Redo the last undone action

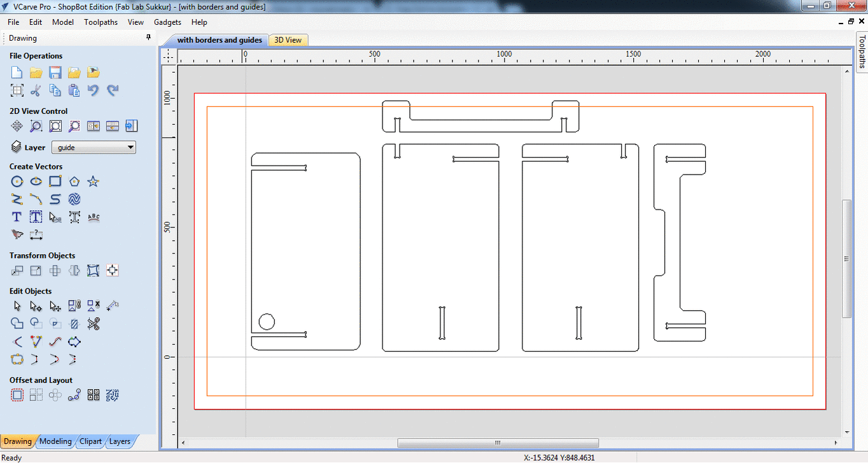[113, 90]
